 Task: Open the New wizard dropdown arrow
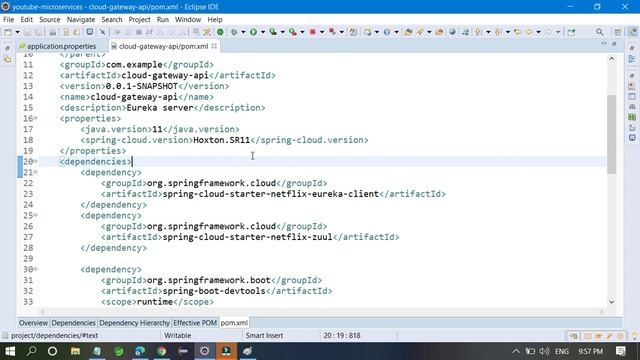pos(18,32)
